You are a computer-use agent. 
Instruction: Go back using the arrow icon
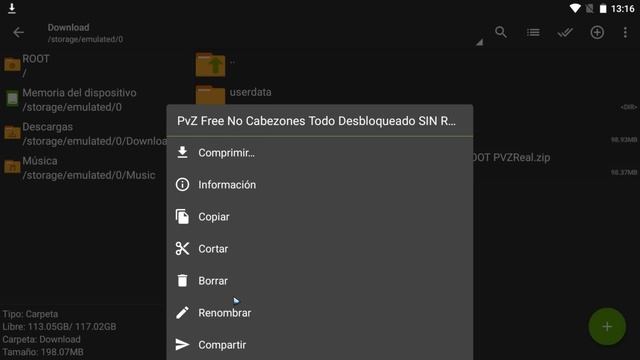(x=18, y=33)
